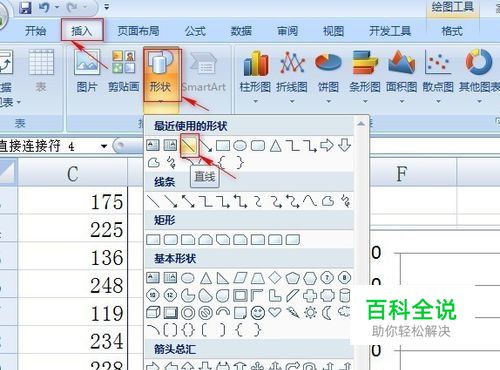Click the cell containing 248
This screenshot has height=370, width=500.
(x=72, y=284)
